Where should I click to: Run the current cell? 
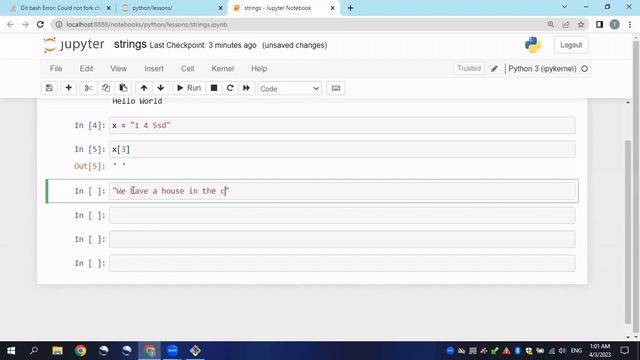click(x=189, y=88)
